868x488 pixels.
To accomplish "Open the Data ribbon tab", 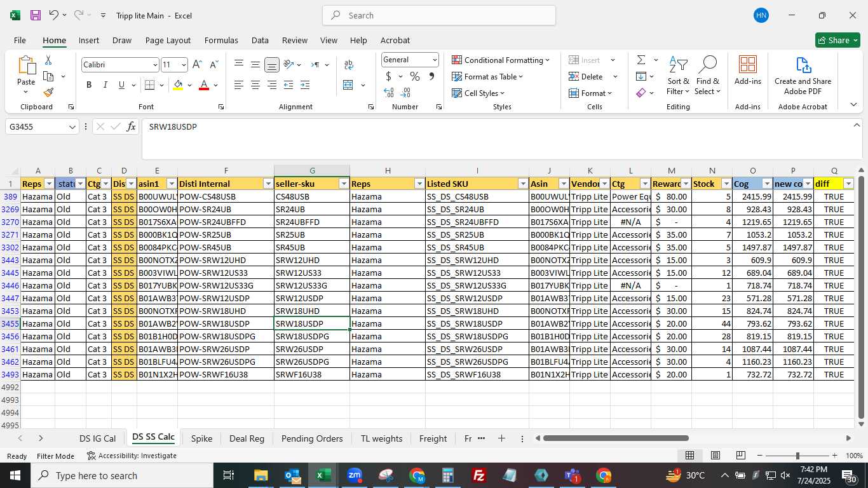I will click(x=260, y=40).
